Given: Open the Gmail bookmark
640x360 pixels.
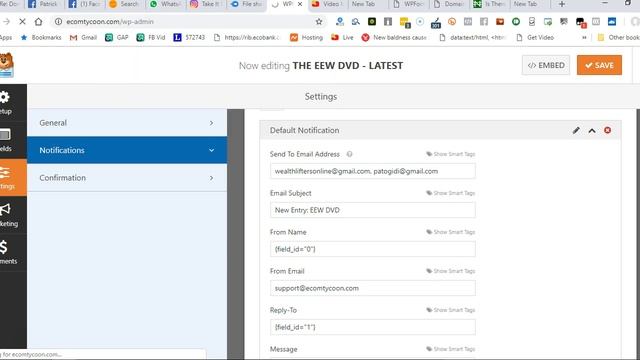Looking at the screenshot, I should (83, 38).
